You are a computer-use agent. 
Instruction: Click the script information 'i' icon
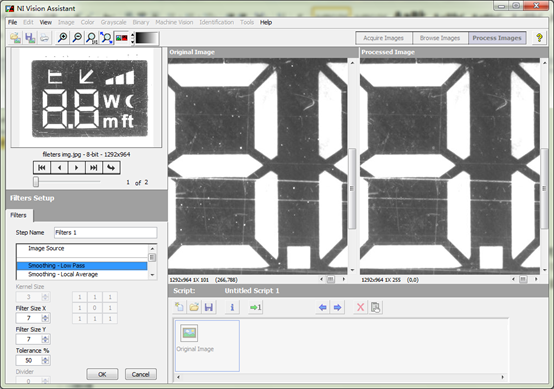232,307
